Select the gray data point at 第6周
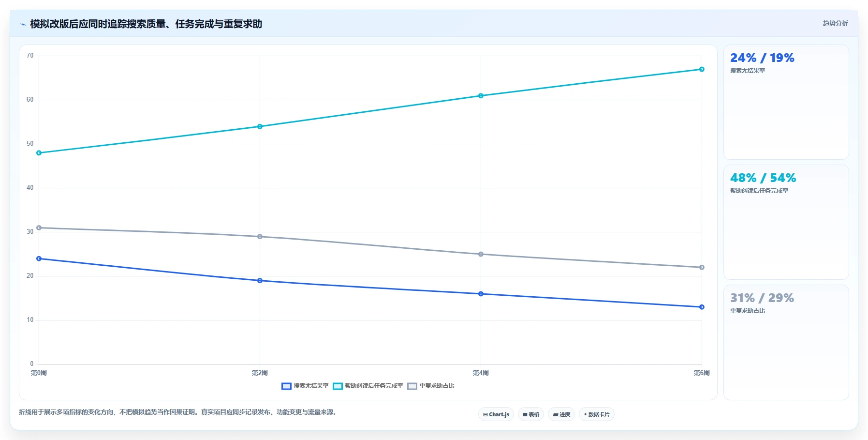This screenshot has width=868, height=440. (x=702, y=267)
